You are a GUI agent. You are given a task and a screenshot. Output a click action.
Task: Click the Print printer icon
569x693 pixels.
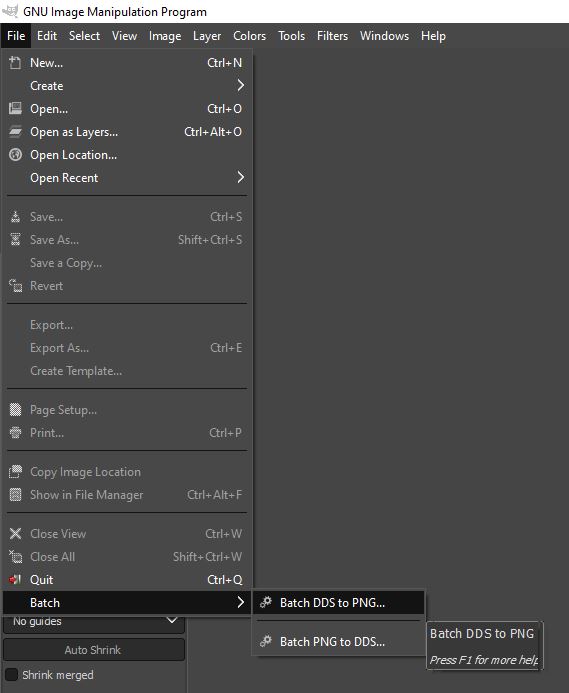point(15,433)
